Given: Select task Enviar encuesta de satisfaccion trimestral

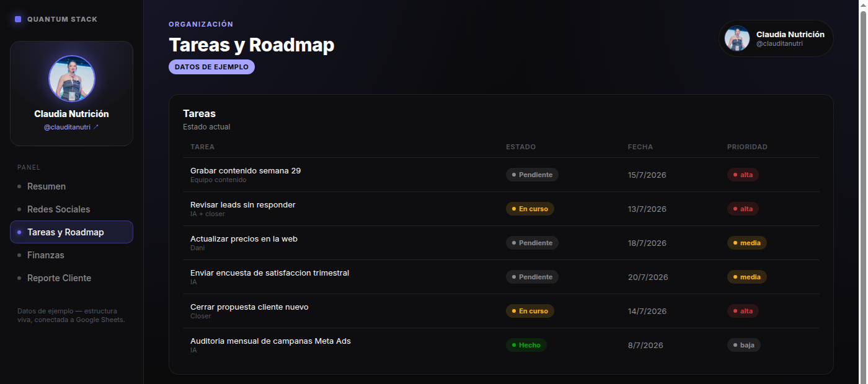Looking at the screenshot, I should [270, 273].
